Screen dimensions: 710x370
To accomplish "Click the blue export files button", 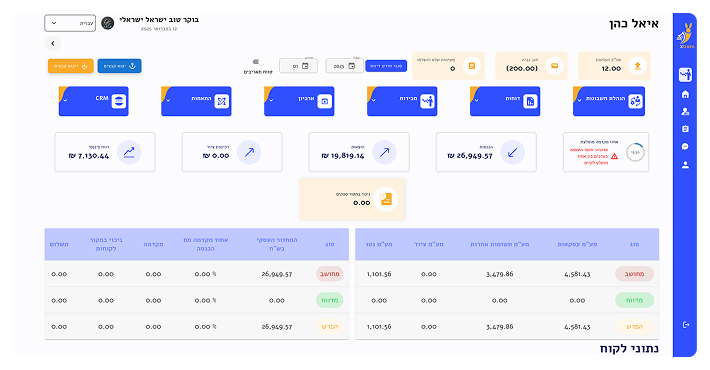I will 120,66.
